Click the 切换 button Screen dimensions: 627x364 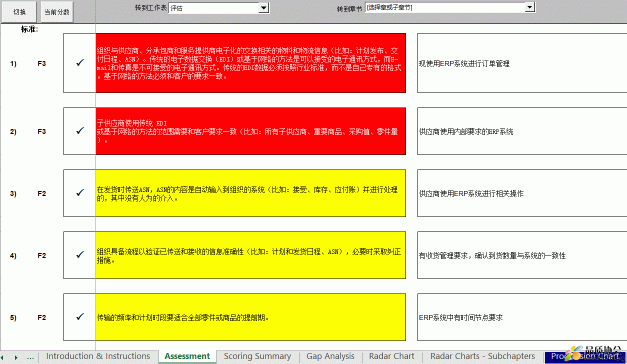(19, 12)
